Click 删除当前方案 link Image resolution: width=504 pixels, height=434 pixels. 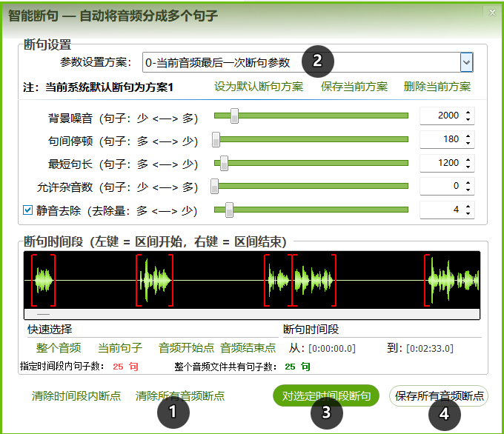(437, 87)
